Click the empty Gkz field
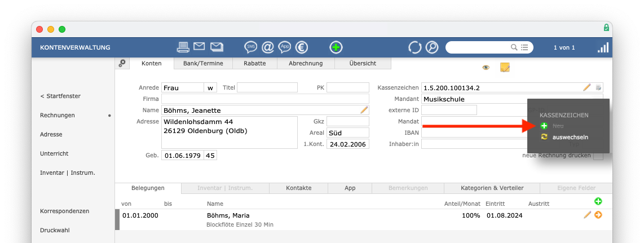Image resolution: width=644 pixels, height=243 pixels. click(x=348, y=121)
